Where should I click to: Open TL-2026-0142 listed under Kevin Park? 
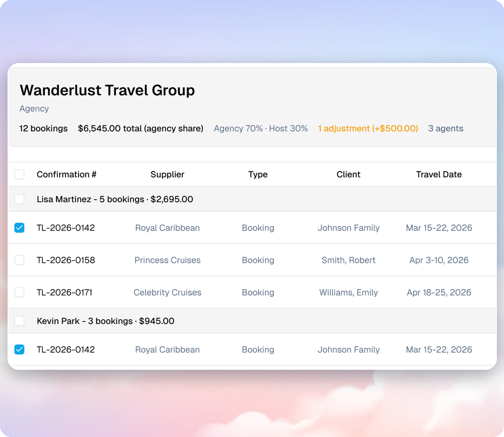(x=66, y=350)
